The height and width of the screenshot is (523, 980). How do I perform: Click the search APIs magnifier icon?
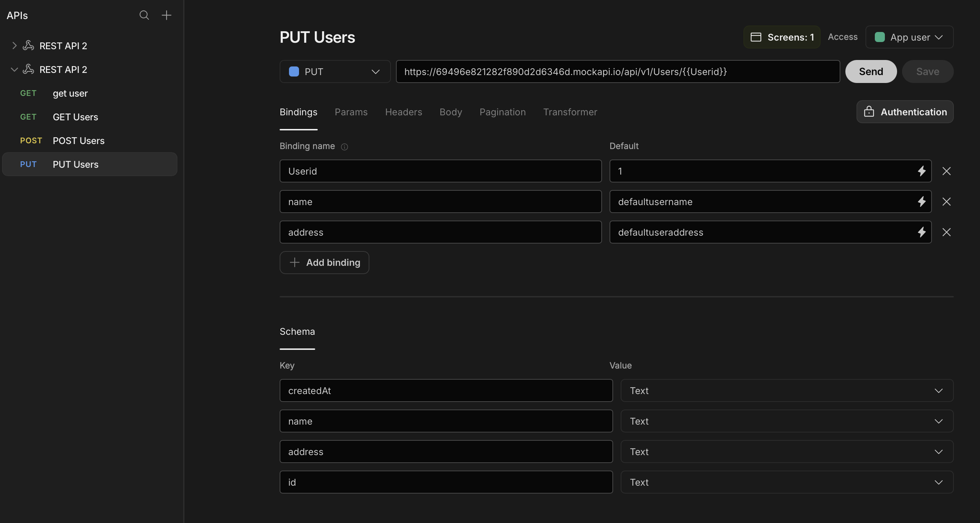tap(144, 15)
